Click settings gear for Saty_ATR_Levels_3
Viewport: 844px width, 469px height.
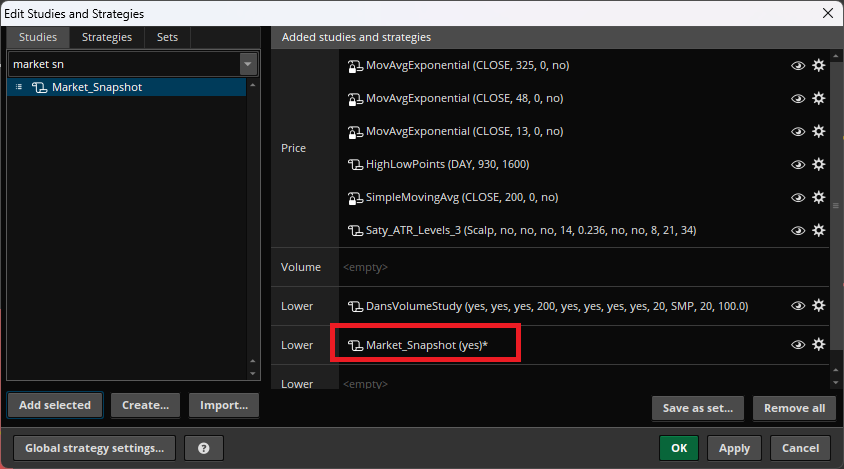pyautogui.click(x=818, y=230)
